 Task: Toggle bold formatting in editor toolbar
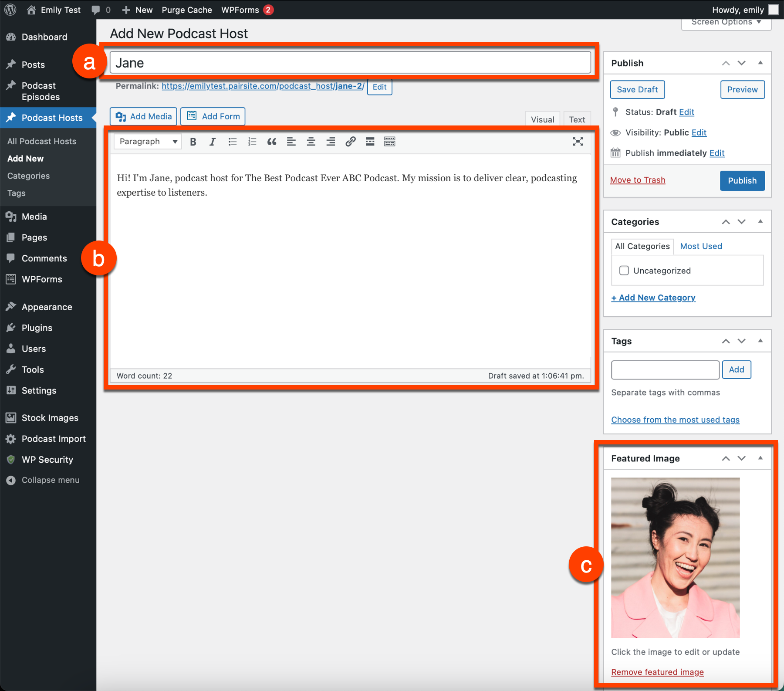[193, 142]
